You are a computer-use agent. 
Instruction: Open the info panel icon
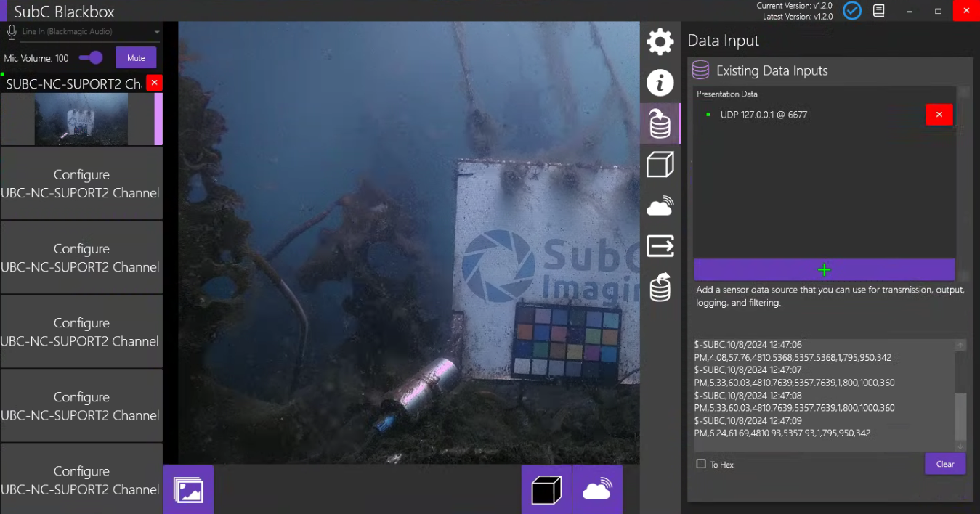[660, 83]
